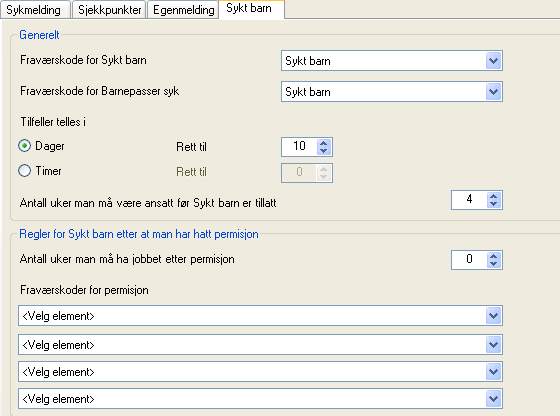Expand the third permisjon Velg element dropdown
Image resolution: width=560 pixels, height=416 pixels.
(493, 372)
